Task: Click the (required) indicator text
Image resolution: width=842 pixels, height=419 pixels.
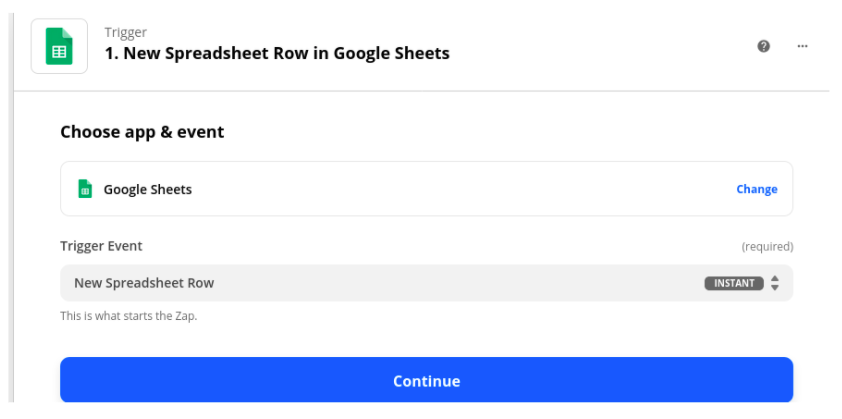Action: [767, 247]
